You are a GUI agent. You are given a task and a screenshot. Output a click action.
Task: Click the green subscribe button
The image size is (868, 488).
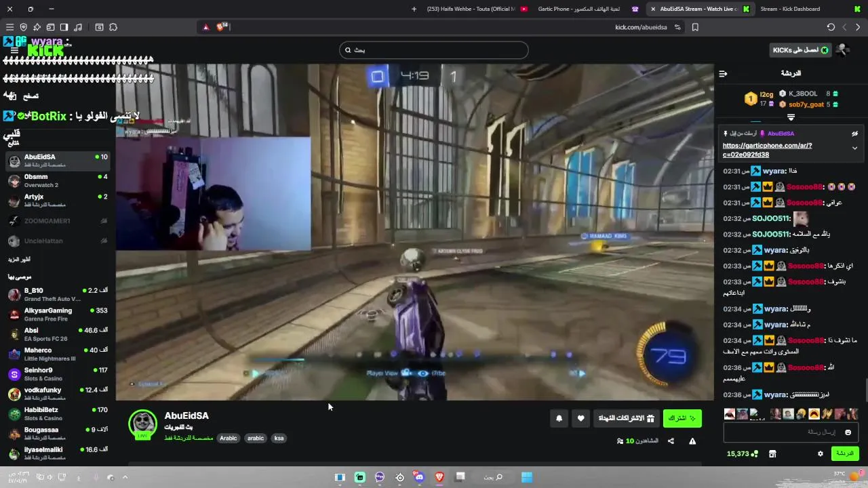[x=682, y=419]
